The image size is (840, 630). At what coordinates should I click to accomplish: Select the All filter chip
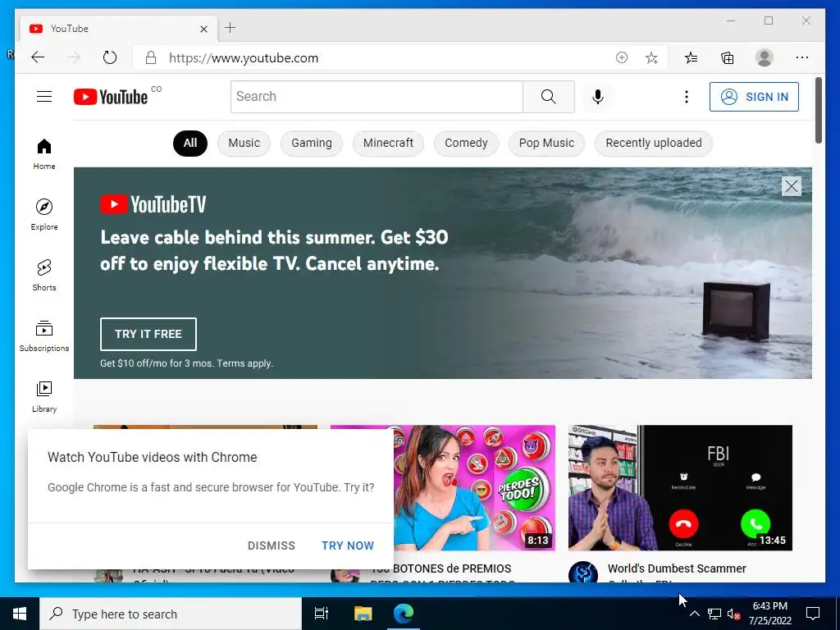[x=190, y=143]
